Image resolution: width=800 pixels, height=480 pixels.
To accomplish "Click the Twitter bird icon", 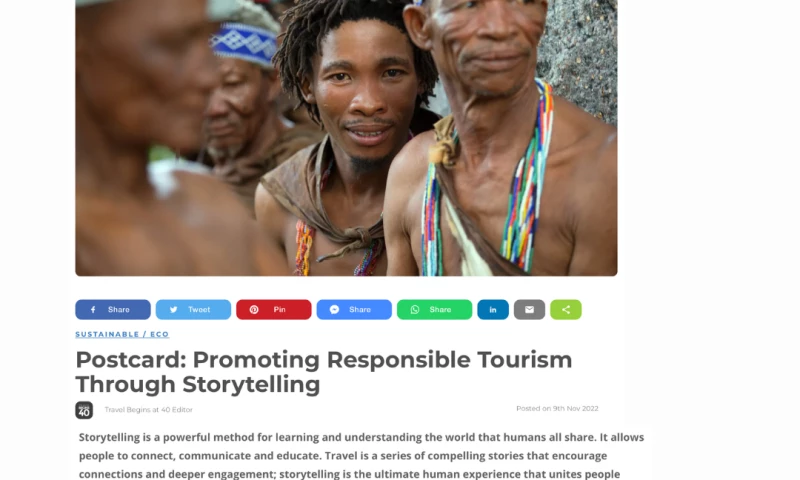I will (x=173, y=310).
